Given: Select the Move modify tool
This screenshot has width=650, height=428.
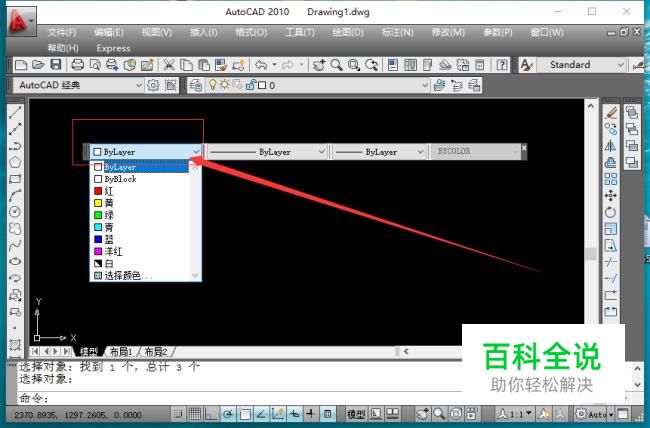Looking at the screenshot, I should 611,195.
